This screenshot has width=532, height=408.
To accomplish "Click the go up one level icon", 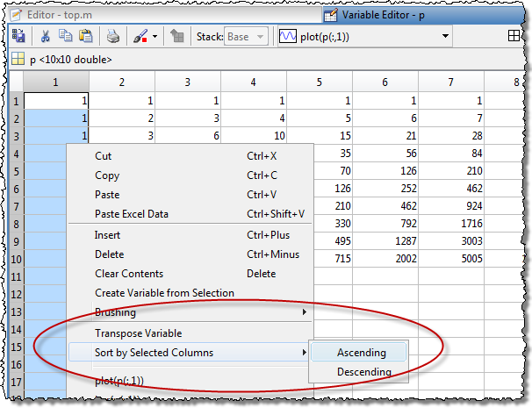I will coord(177,36).
